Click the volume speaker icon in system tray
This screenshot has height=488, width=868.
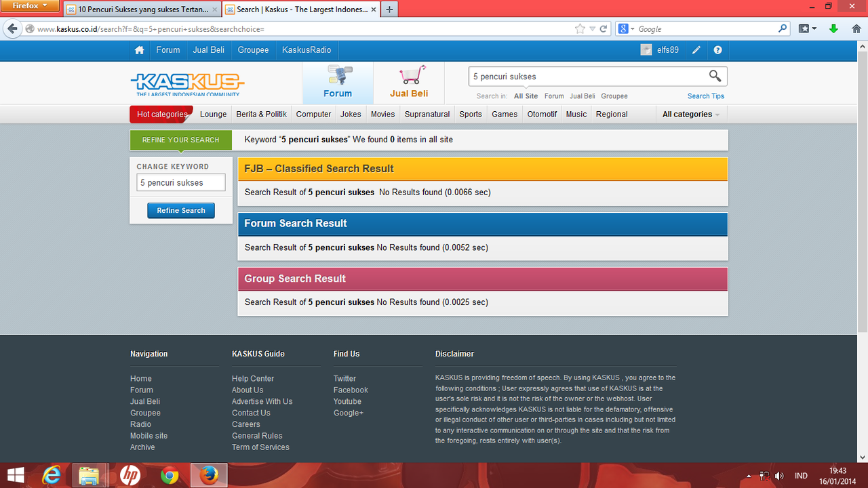779,476
